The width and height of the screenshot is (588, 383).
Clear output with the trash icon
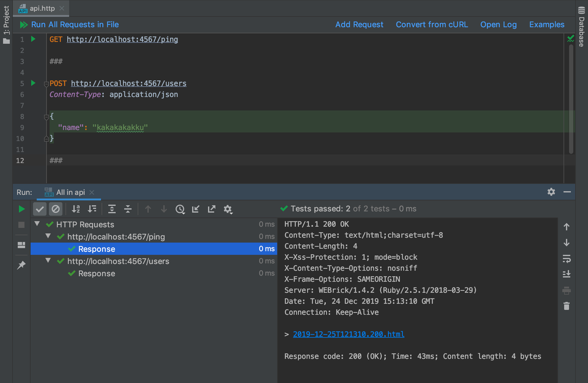[566, 306]
